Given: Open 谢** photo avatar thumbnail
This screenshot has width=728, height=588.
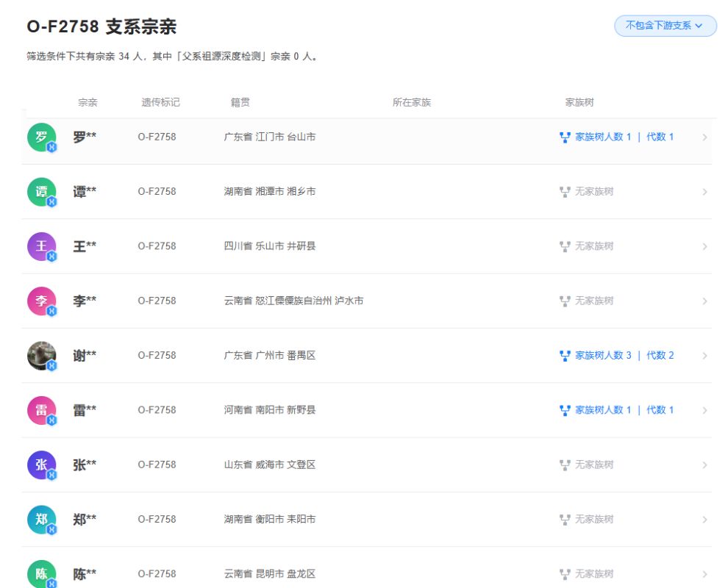Looking at the screenshot, I should [x=42, y=356].
